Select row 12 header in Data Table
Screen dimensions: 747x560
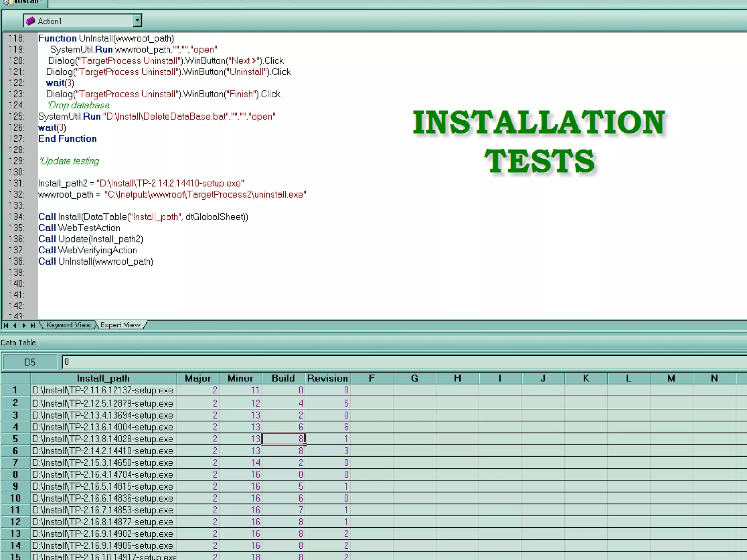(x=15, y=522)
